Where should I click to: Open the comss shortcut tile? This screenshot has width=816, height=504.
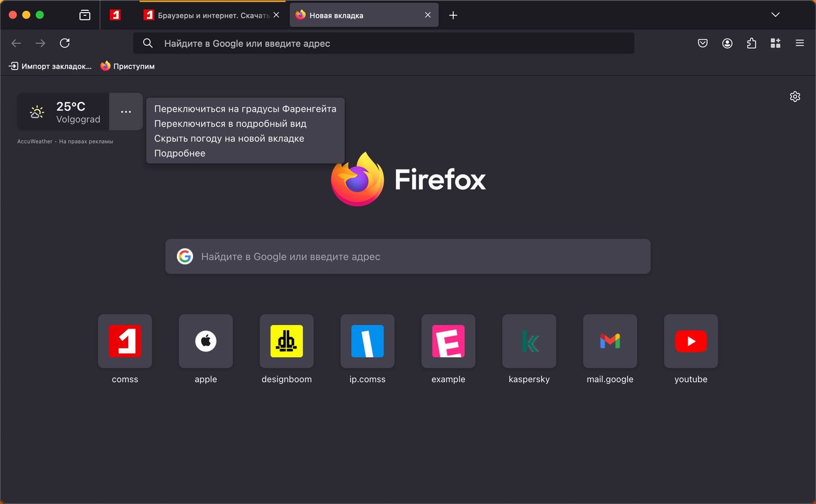coord(125,349)
